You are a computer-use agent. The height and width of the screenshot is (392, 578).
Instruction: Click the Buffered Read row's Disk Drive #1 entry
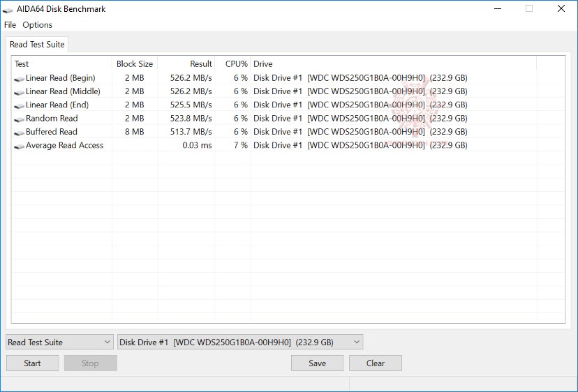tap(360, 132)
